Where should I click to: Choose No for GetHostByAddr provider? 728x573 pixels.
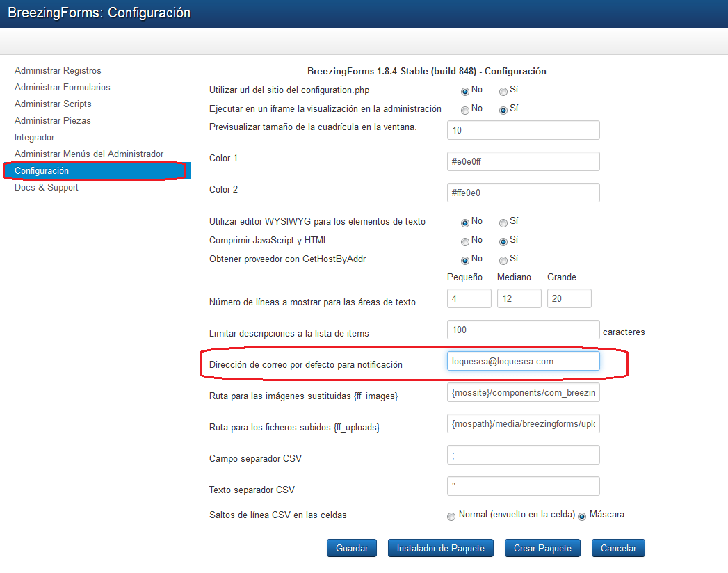(464, 261)
